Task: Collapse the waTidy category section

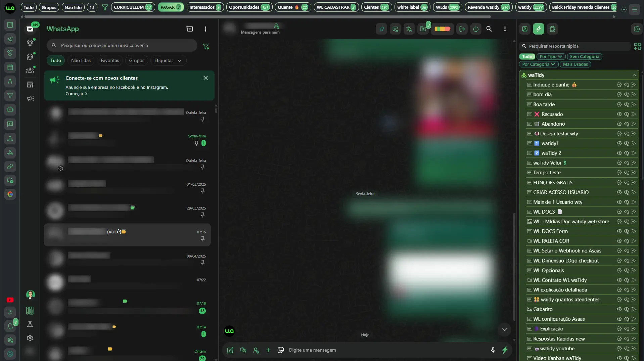Action: point(634,75)
